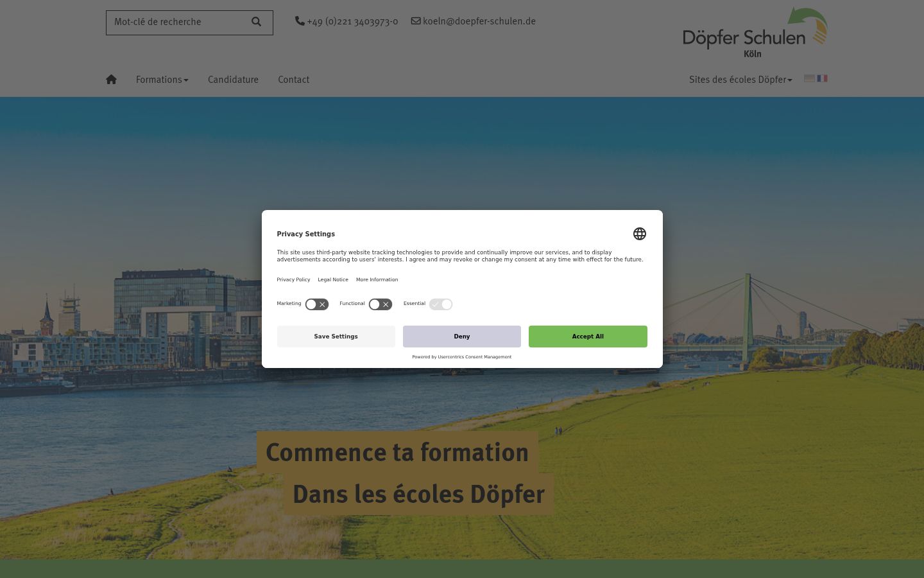Open the More Information link
Screen dimensions: 924x578
pos(377,280)
